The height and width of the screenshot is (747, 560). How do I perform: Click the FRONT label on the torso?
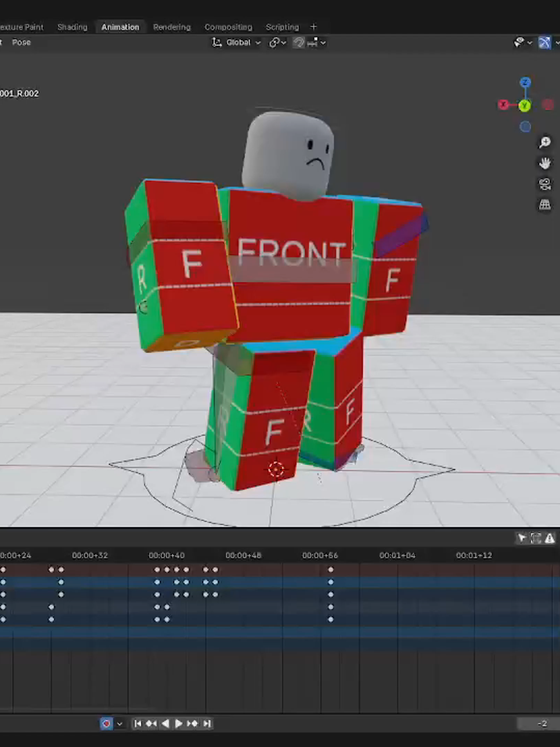click(x=292, y=252)
